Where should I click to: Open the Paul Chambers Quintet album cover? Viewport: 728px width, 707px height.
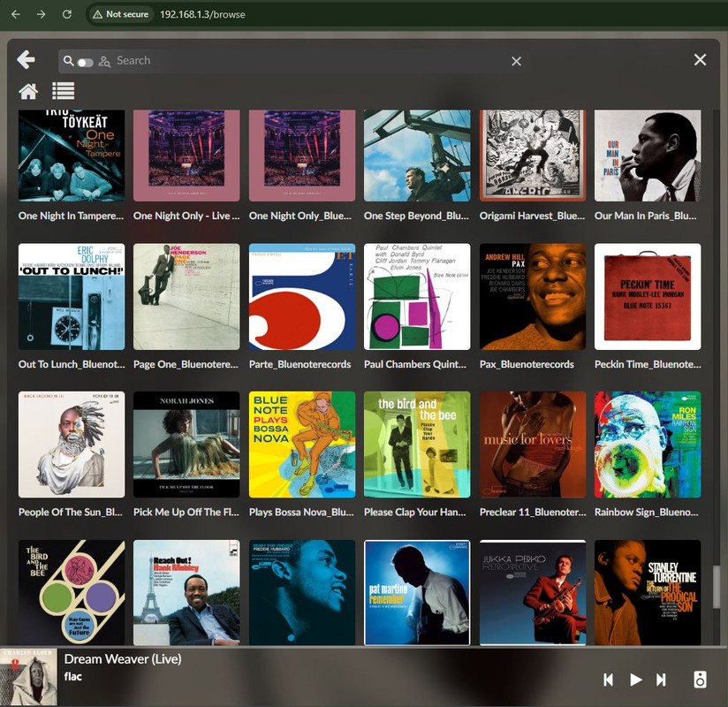coord(417,296)
